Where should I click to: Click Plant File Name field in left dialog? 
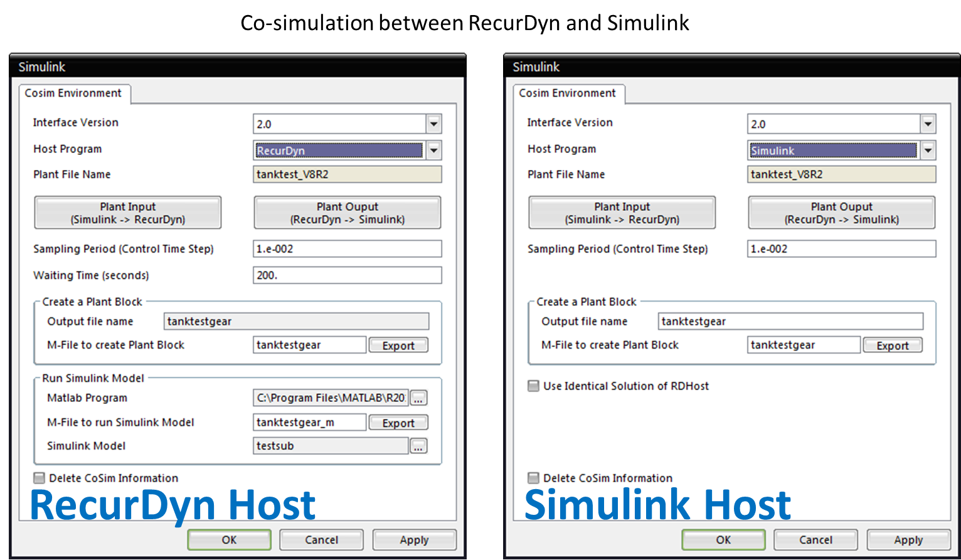click(x=348, y=174)
